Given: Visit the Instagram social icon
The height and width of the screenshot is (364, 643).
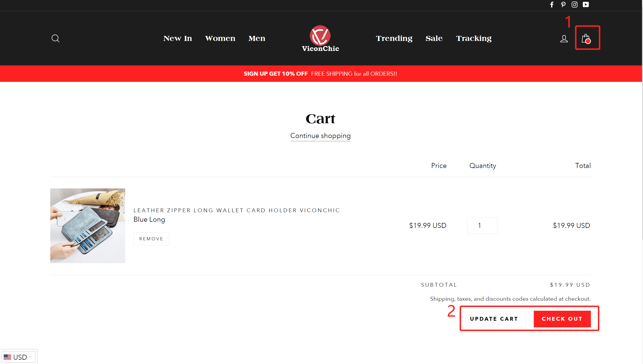Looking at the screenshot, I should [574, 5].
